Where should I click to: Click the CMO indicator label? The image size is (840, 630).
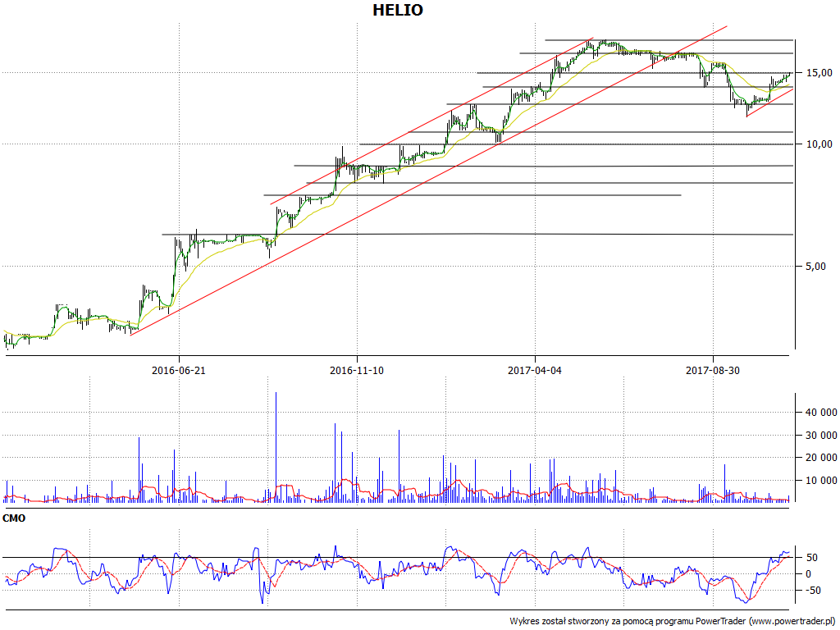(14, 518)
